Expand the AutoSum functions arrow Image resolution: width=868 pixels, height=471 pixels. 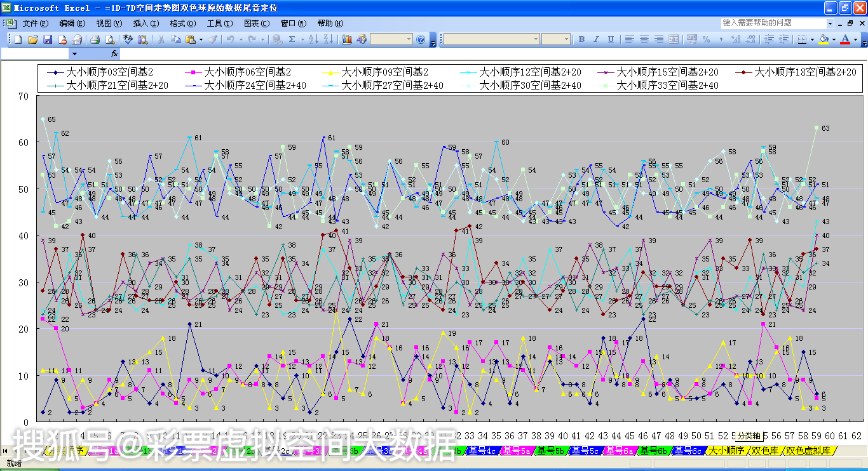point(302,39)
